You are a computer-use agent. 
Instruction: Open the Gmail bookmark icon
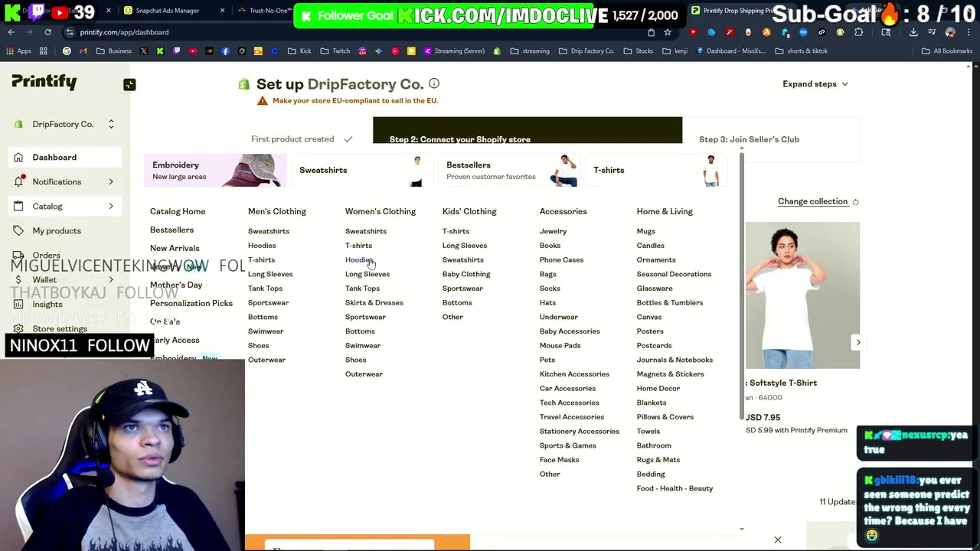pos(83,51)
